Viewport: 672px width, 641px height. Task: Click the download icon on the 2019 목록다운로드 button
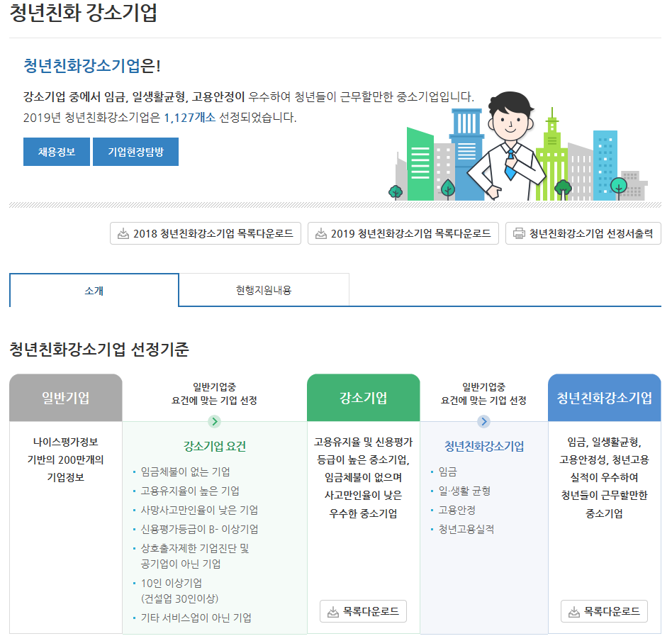coord(321,233)
